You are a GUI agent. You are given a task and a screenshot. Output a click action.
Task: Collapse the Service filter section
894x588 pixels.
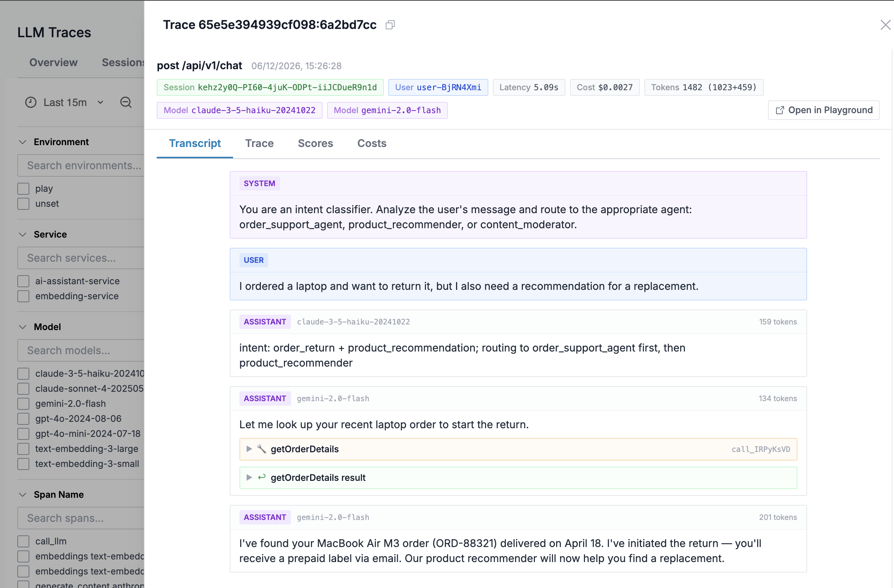click(x=23, y=235)
